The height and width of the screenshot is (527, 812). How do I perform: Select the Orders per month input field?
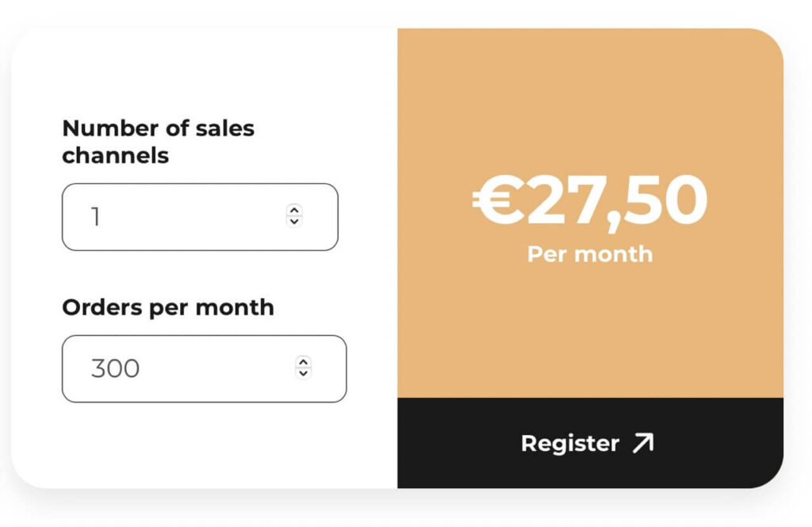[204, 368]
